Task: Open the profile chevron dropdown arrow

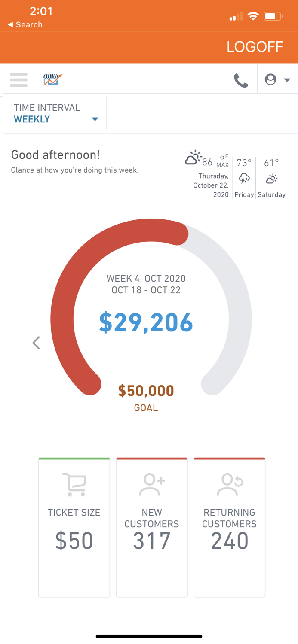Action: pos(287,80)
